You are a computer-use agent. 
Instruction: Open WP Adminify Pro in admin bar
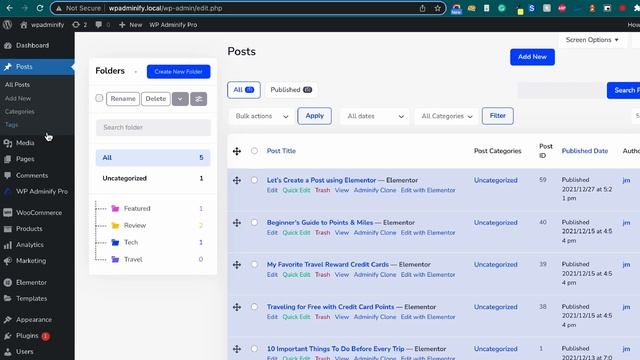click(173, 25)
